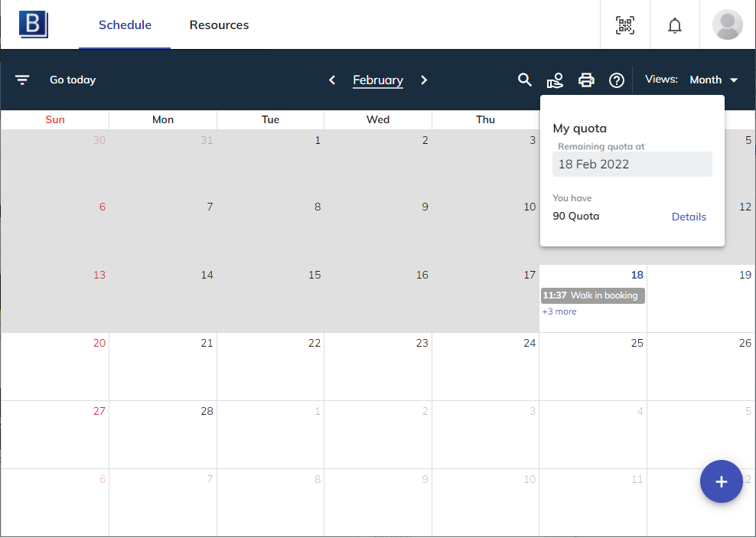Viewport: 756px width, 538px height.
Task: Open the user profile avatar
Action: click(727, 25)
